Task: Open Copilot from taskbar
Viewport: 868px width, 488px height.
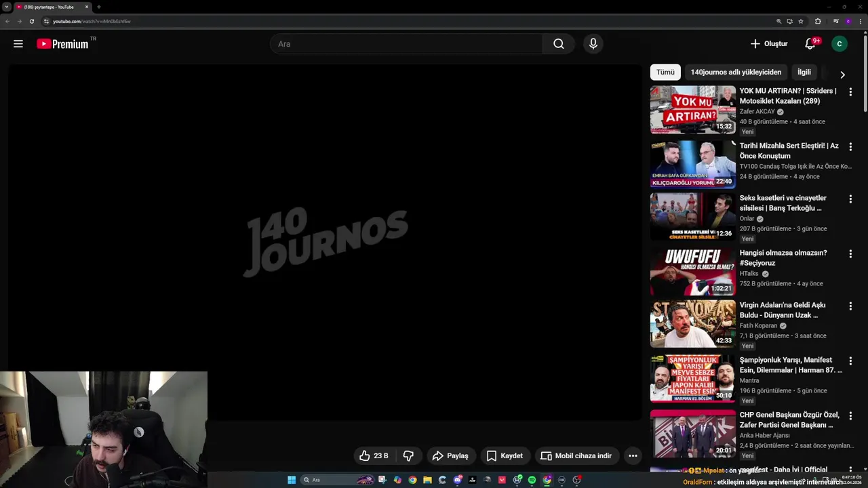Action: (x=397, y=480)
